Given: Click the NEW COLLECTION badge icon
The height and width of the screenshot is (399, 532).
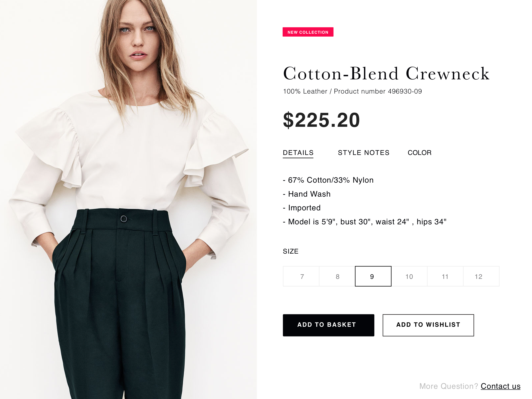Looking at the screenshot, I should 308,32.
